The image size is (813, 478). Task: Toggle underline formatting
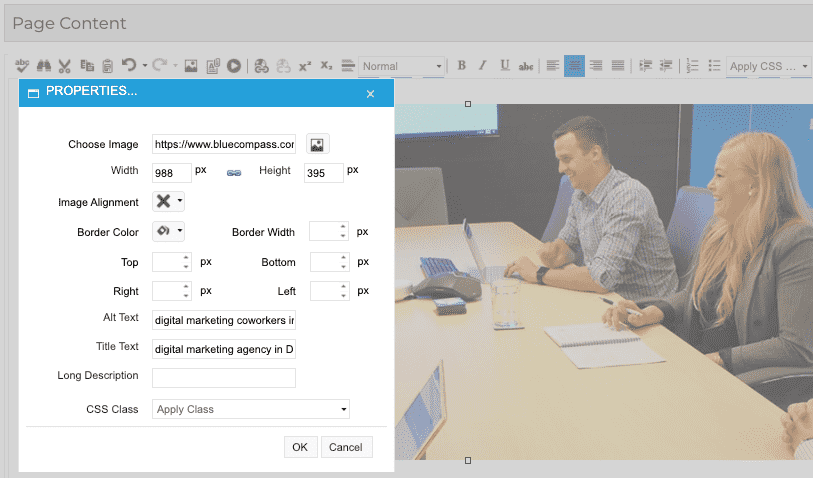[x=504, y=66]
